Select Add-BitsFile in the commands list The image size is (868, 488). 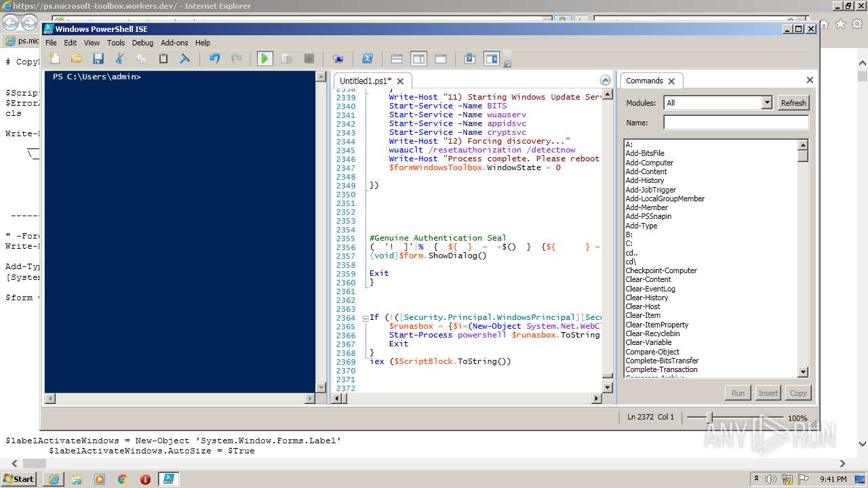(645, 154)
